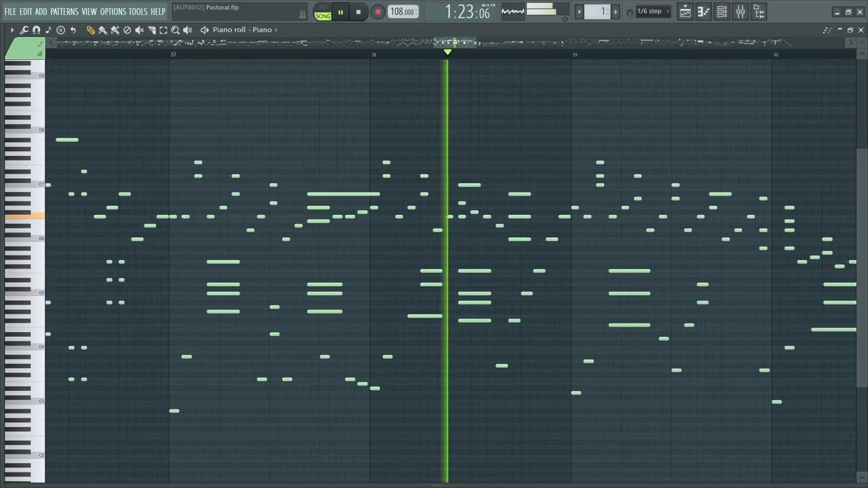Click the highlighted orange key on keyboard
This screenshot has height=488, width=868.
[24, 216]
